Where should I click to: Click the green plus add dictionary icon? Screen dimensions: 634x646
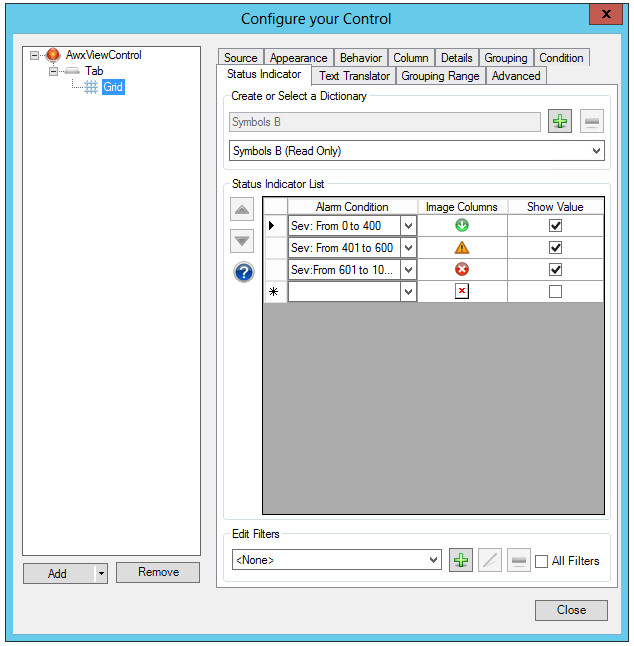coord(560,122)
